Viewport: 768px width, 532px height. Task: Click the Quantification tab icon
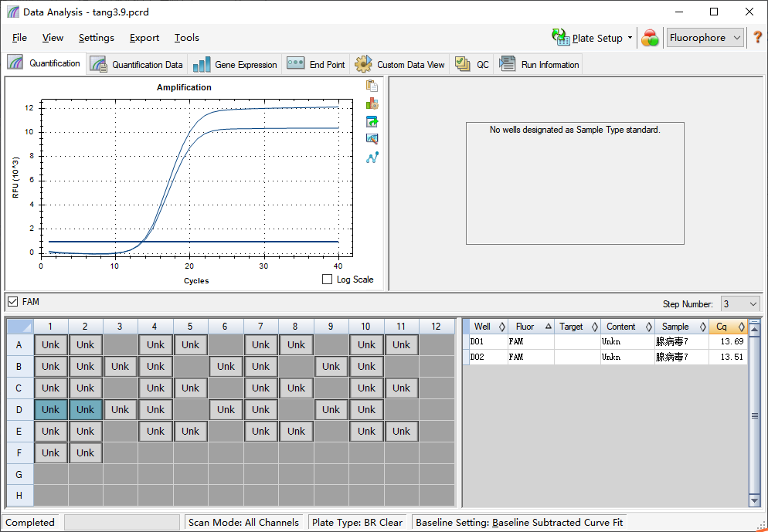(15, 63)
